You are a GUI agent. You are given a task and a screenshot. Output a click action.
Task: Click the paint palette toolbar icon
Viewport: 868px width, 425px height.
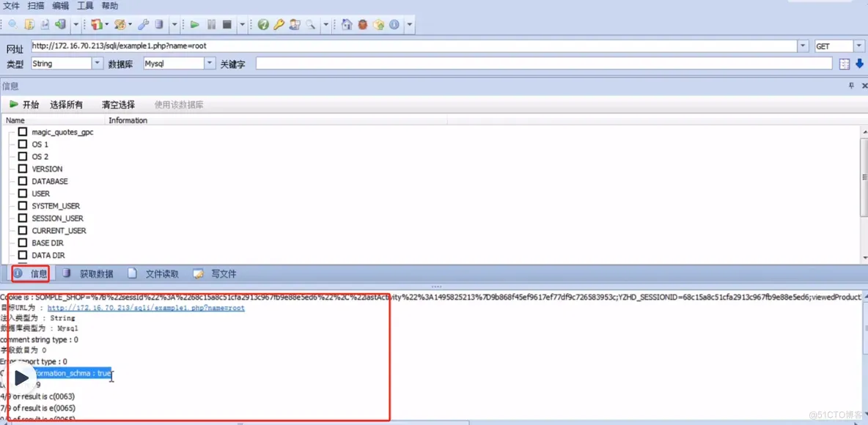point(120,24)
